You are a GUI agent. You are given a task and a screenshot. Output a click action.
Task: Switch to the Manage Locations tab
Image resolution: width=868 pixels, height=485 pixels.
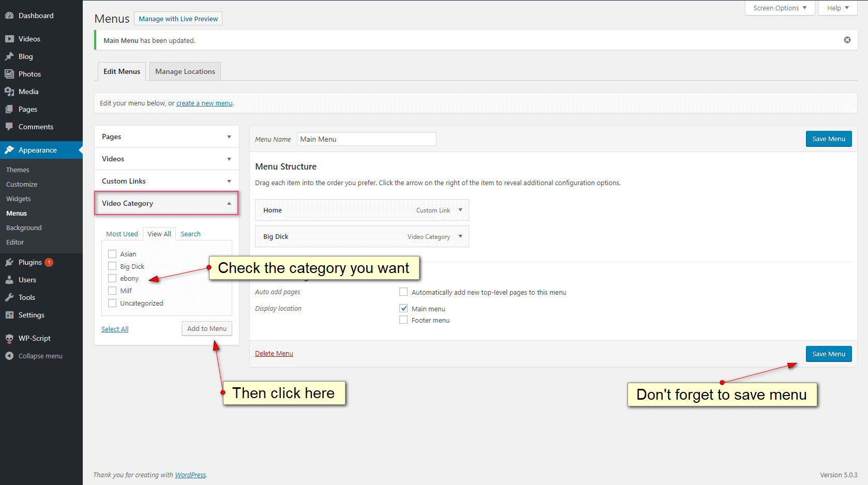185,71
